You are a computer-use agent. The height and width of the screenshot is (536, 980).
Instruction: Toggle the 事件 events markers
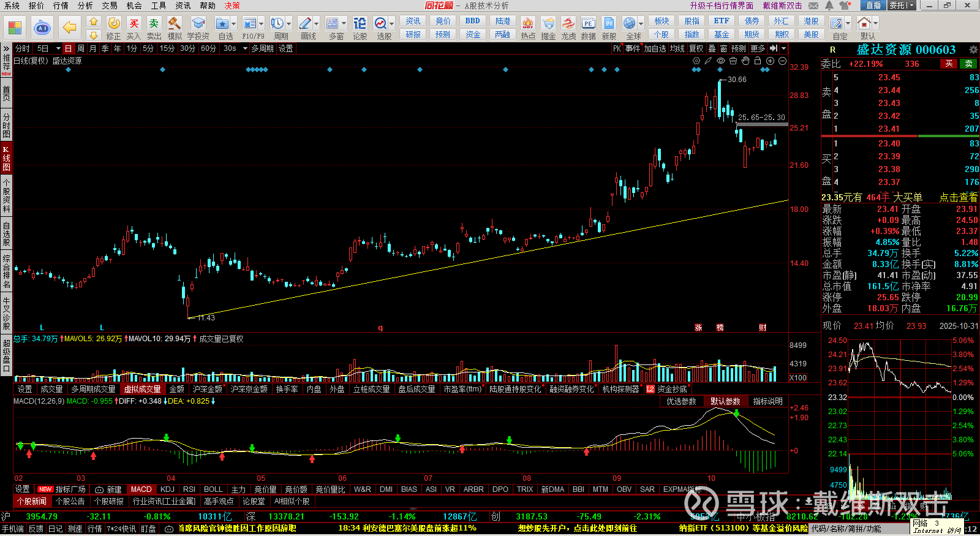pyautogui.click(x=633, y=48)
